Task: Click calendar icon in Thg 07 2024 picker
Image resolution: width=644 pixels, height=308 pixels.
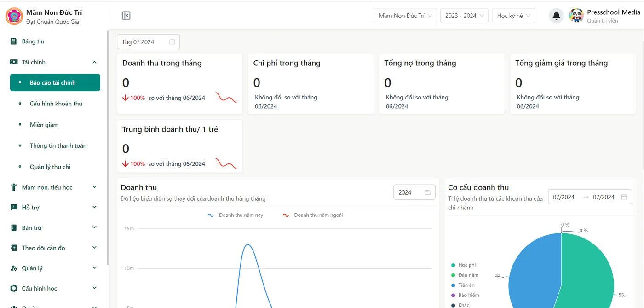Action: click(172, 42)
